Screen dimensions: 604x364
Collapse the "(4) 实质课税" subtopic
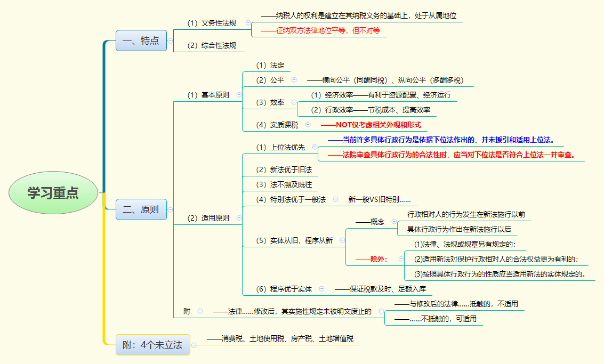click(307, 124)
